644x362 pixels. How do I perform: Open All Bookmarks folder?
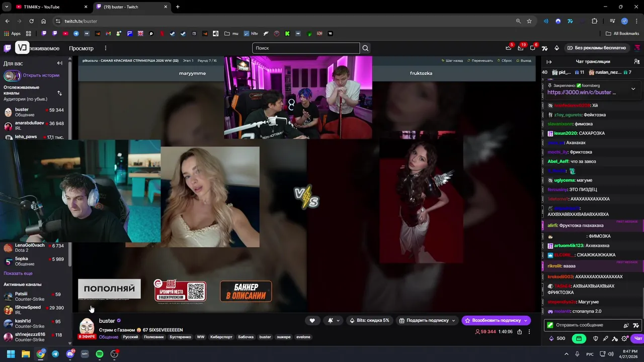(x=622, y=34)
